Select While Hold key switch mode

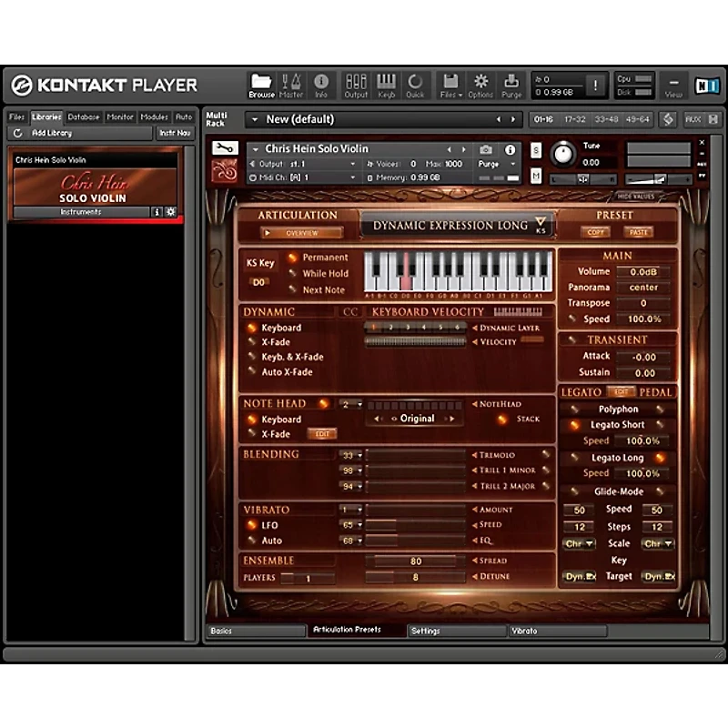[x=292, y=274]
